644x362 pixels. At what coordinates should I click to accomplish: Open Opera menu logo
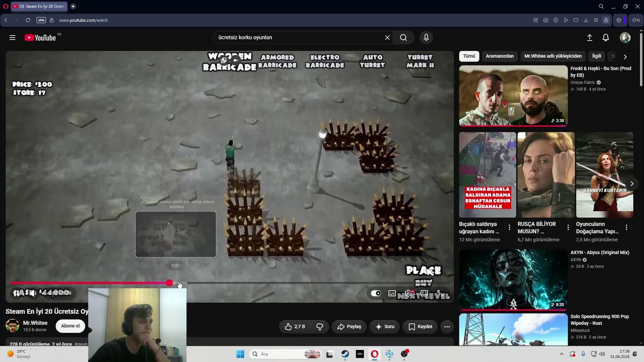(5, 7)
